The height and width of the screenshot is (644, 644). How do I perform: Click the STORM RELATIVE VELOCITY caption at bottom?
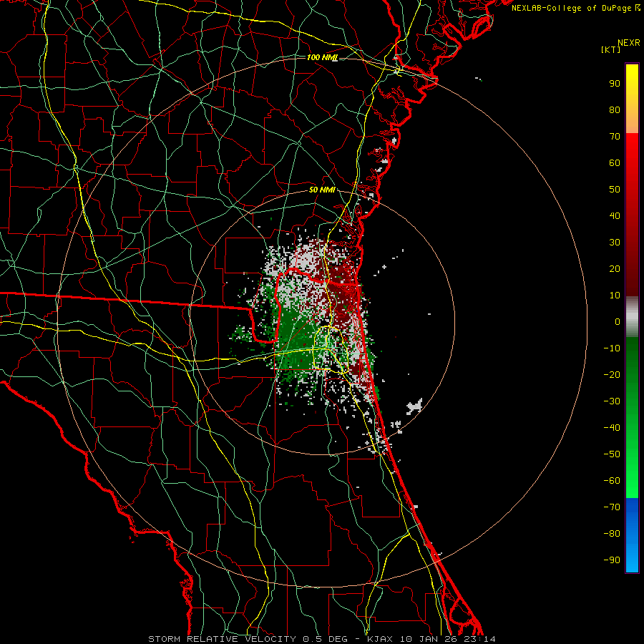(x=222, y=639)
